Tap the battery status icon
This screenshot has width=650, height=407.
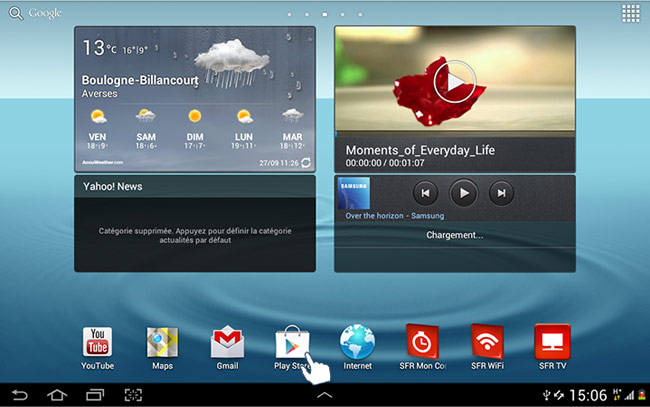(642, 395)
